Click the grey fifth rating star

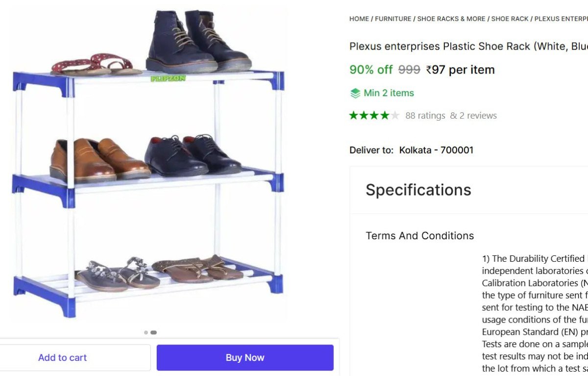(395, 116)
